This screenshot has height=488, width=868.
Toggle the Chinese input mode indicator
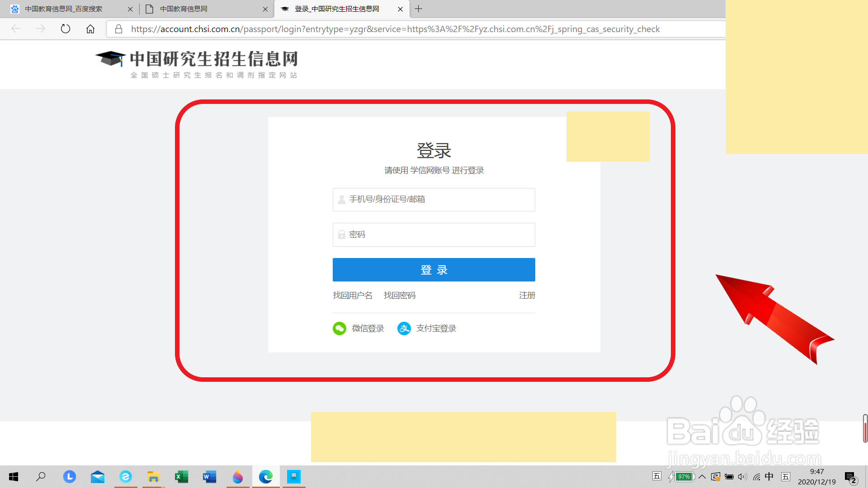769,476
